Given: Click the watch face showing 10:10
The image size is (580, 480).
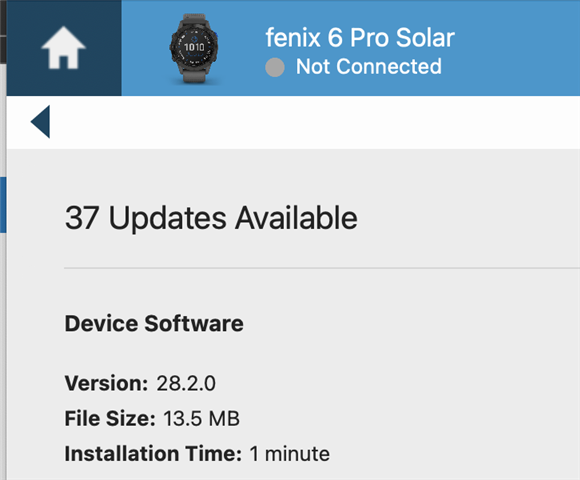Looking at the screenshot, I should click(194, 47).
